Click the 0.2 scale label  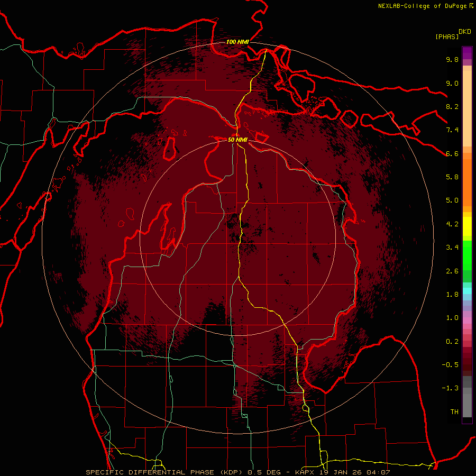click(452, 342)
